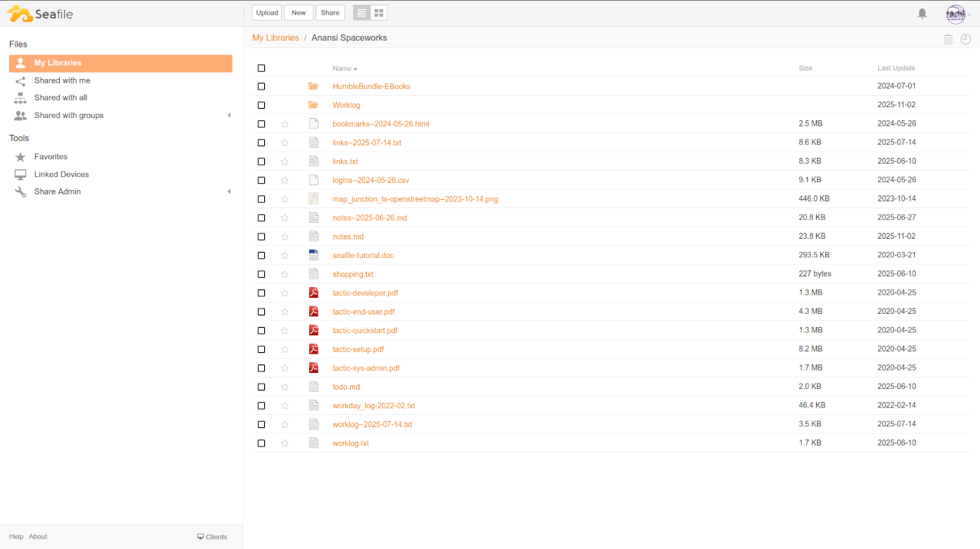Favorite the tactic-setup.pdf file
This screenshot has height=549, width=980.
[285, 349]
